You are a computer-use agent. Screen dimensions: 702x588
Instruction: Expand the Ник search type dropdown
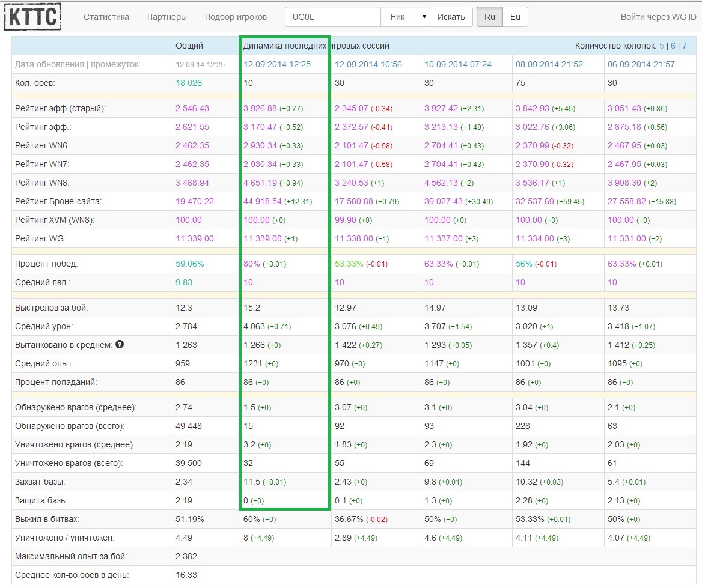click(406, 17)
